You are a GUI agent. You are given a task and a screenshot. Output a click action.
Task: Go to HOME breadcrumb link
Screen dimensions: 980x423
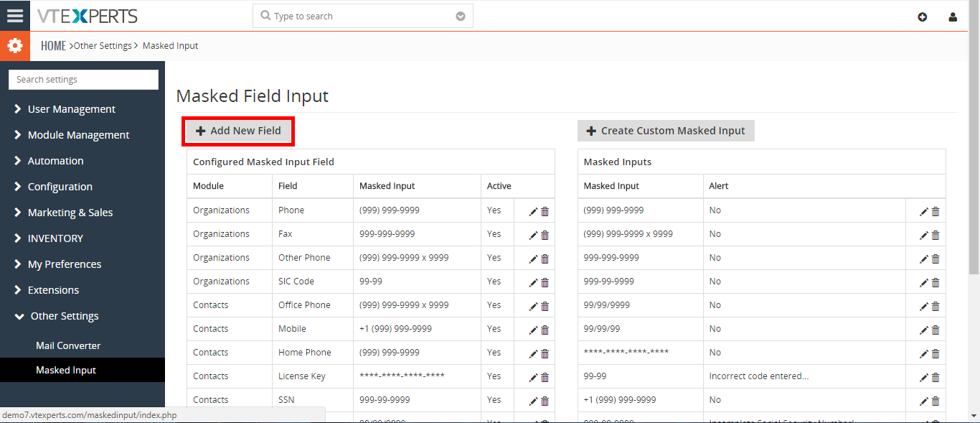(x=53, y=46)
